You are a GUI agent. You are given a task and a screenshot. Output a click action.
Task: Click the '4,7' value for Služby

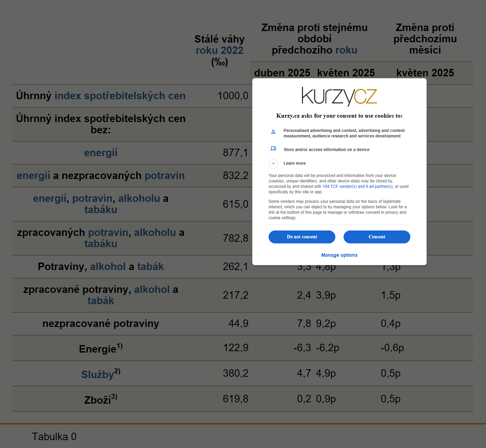[x=304, y=373]
